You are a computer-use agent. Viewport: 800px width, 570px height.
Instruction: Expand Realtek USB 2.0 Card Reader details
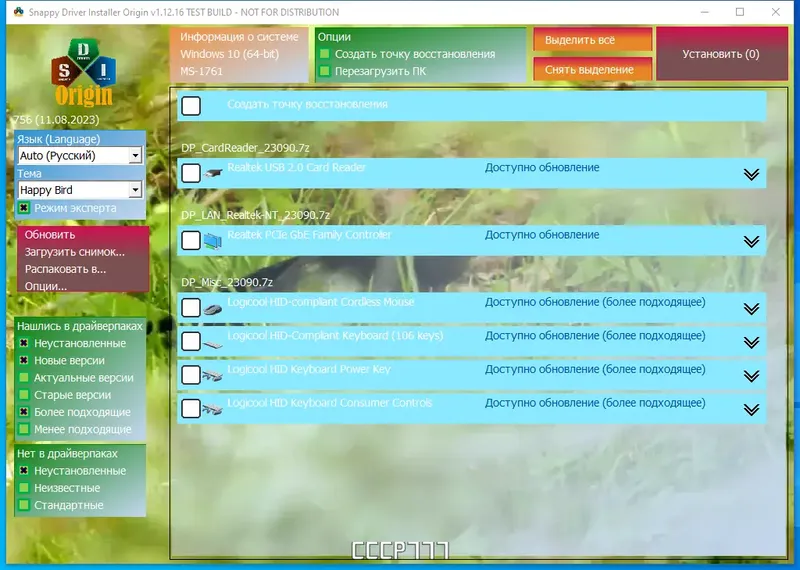[x=751, y=175]
